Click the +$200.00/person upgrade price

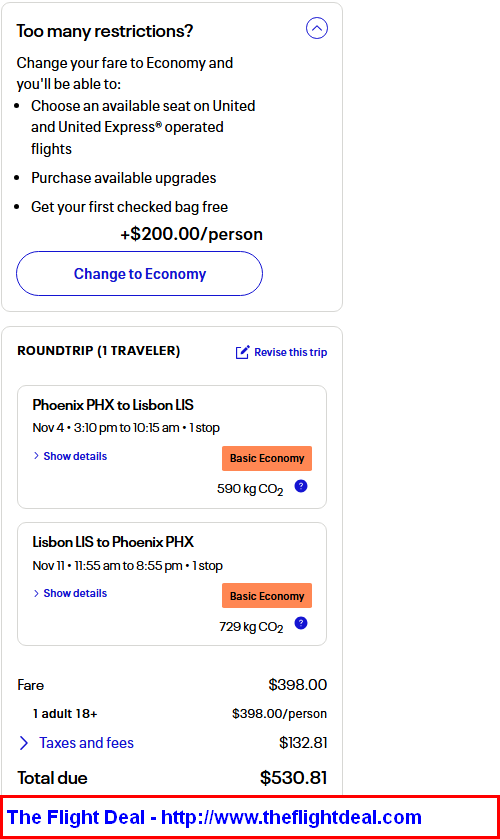[x=191, y=234]
